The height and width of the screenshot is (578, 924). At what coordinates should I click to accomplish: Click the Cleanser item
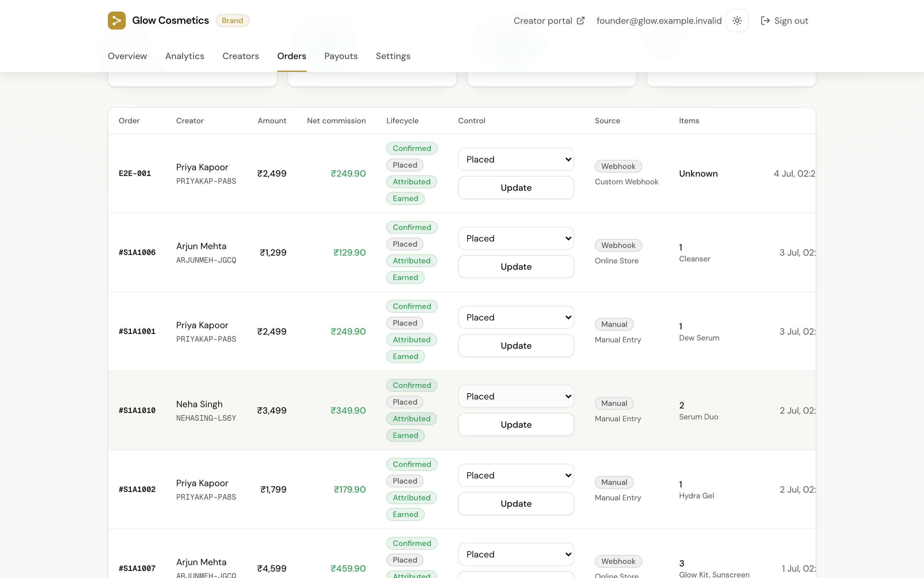coord(694,259)
